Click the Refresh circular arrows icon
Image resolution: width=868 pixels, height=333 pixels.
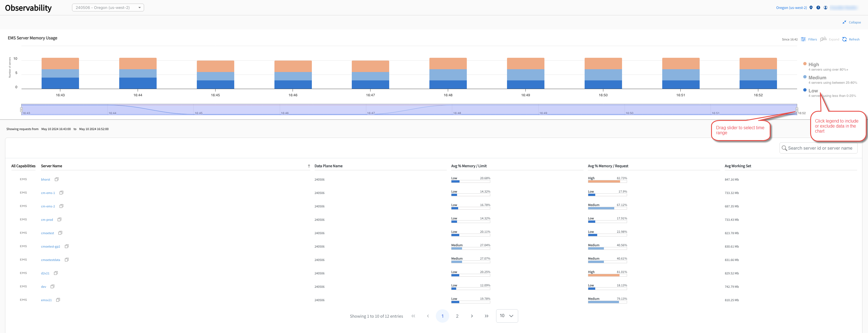(x=845, y=39)
